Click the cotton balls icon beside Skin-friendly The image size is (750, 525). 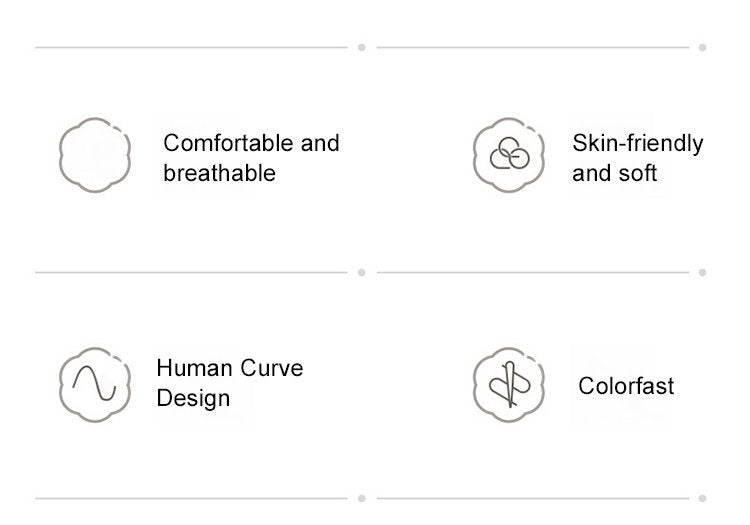tap(508, 156)
